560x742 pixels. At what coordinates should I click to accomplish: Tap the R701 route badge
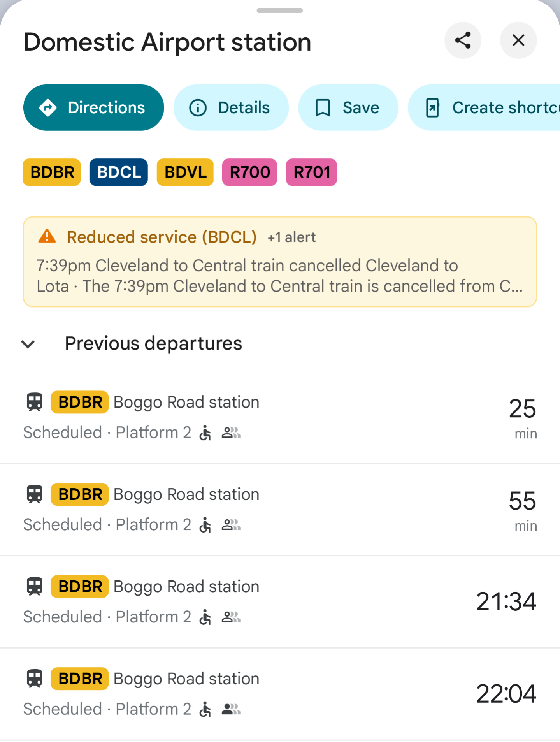point(311,172)
